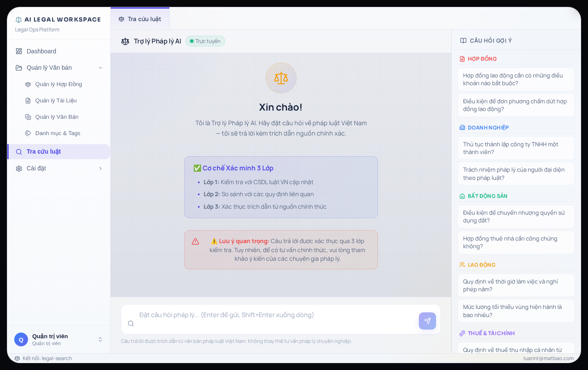The image size is (588, 370).
Task: Click the large scales logo above Xin chào
Action: 281,78
